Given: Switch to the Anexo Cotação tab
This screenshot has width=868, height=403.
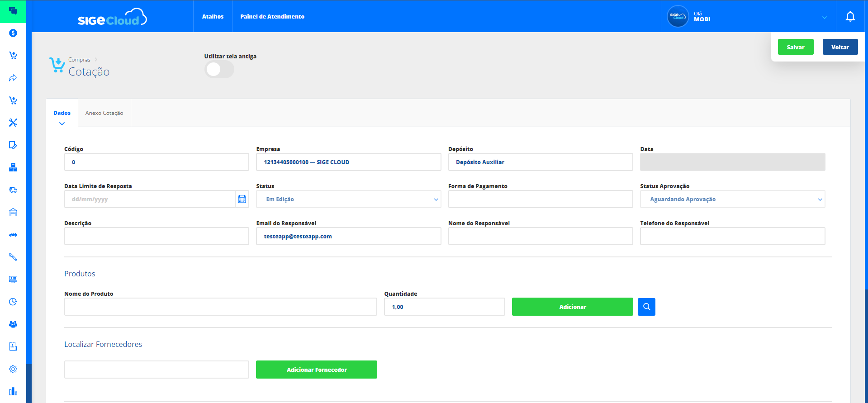Looking at the screenshot, I should tap(104, 113).
